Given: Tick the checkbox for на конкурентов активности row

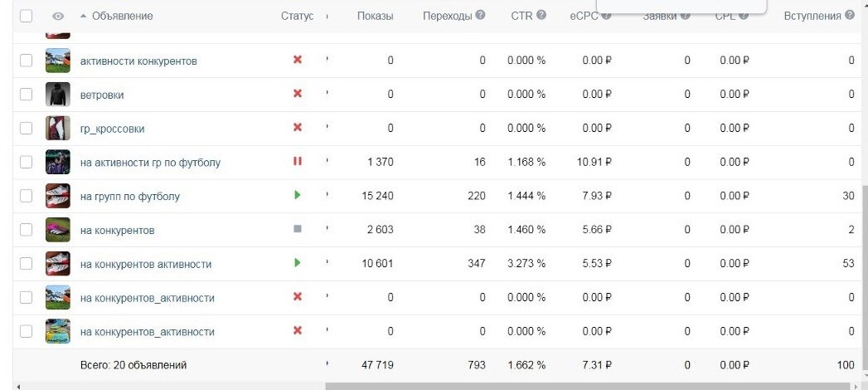Looking at the screenshot, I should [26, 264].
